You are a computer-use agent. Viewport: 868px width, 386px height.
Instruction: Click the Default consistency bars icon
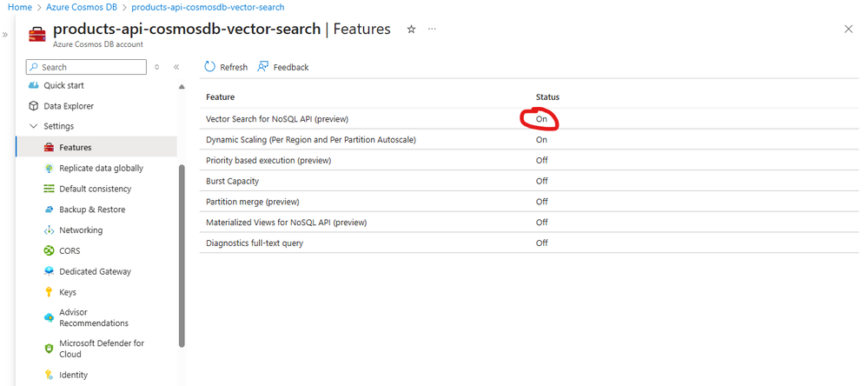pyautogui.click(x=49, y=189)
